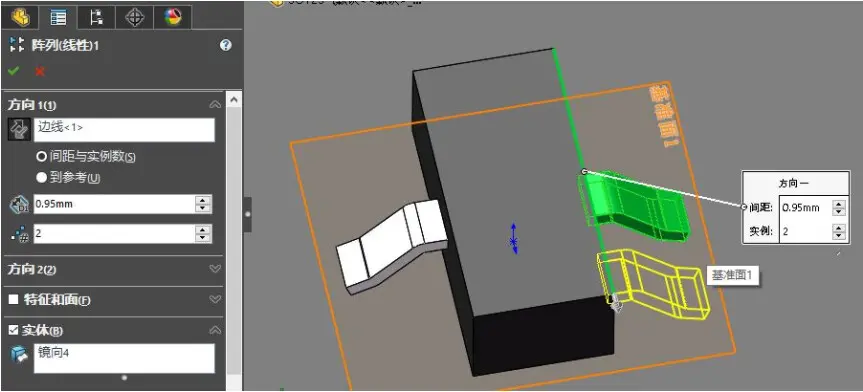Increase callout spacing with up arrow
This screenshot has width=863, height=392.
pos(839,204)
